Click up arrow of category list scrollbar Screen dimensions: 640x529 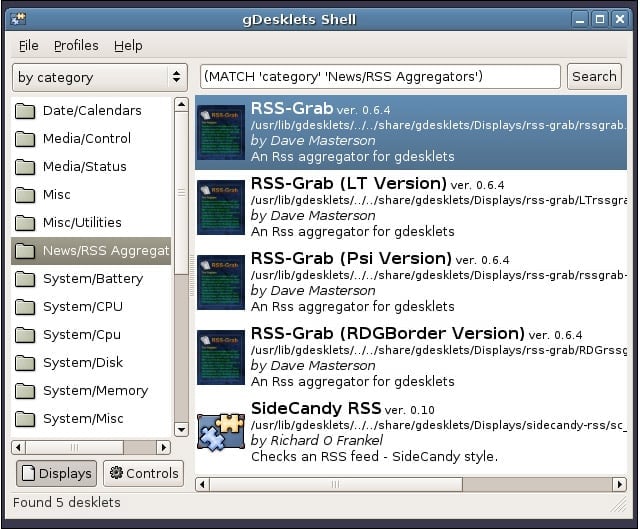(181, 104)
